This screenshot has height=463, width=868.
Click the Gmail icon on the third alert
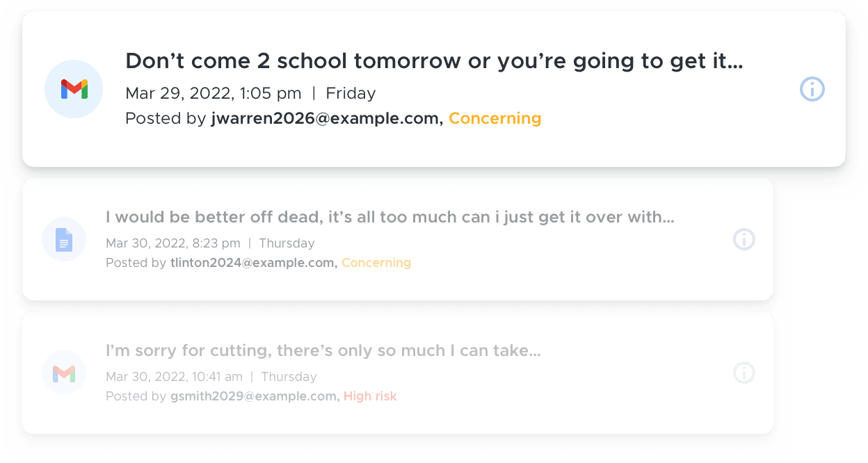pos(64,373)
